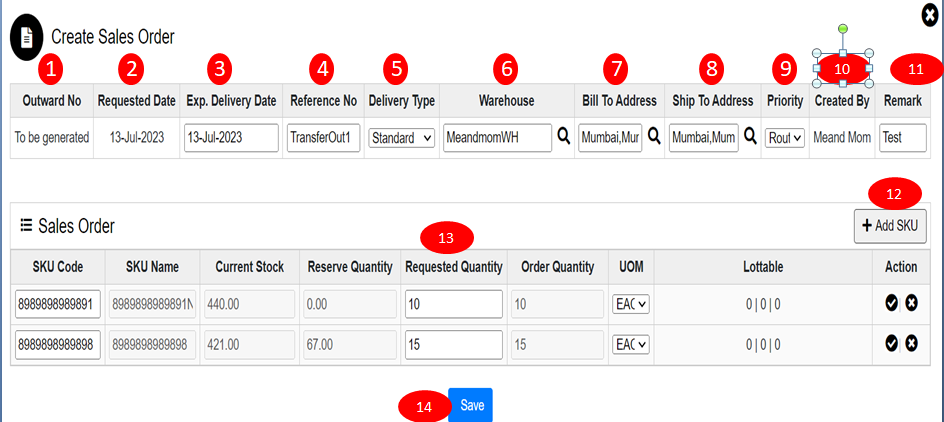Confirm second SKU row with checkmark icon
Image resolution: width=944 pixels, height=422 pixels.
coord(891,343)
